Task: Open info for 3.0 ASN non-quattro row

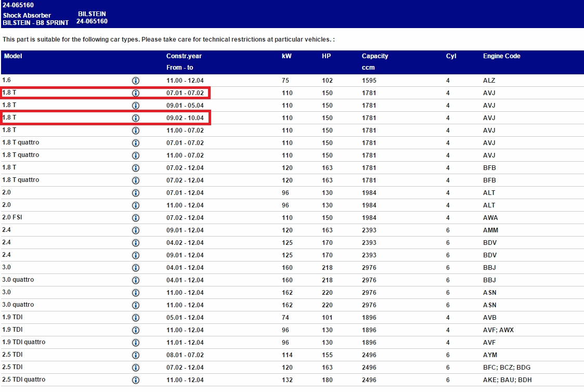Action: click(x=136, y=293)
